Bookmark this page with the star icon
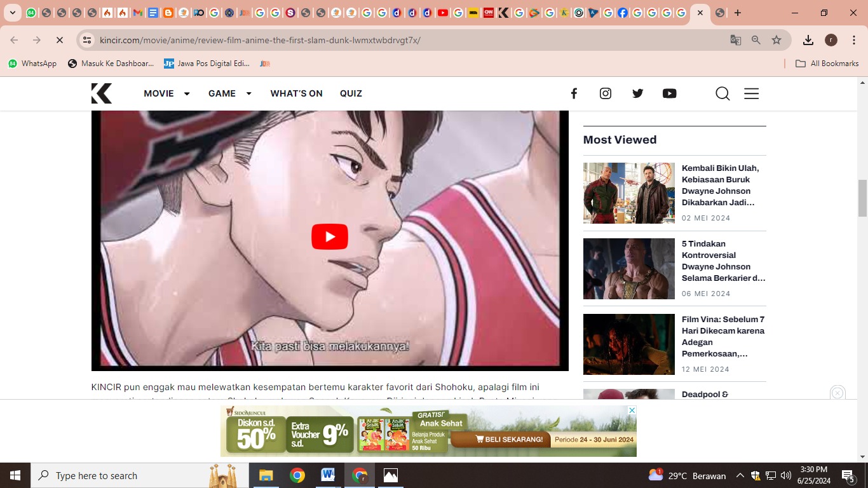This screenshot has height=488, width=868. point(776,40)
